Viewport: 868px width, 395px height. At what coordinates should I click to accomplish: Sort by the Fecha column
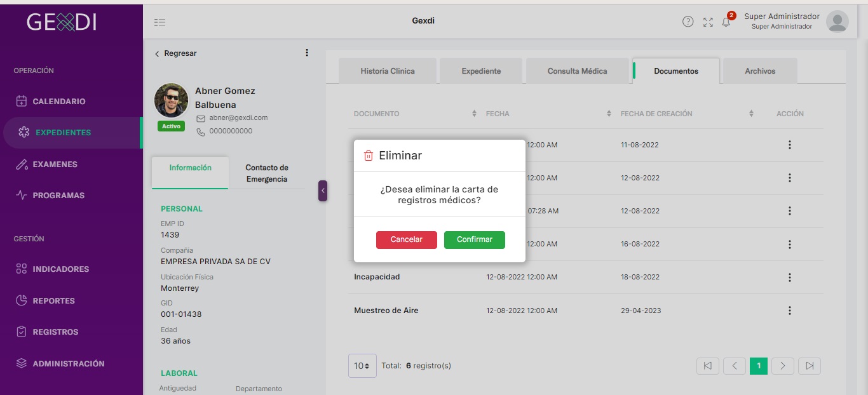(609, 114)
